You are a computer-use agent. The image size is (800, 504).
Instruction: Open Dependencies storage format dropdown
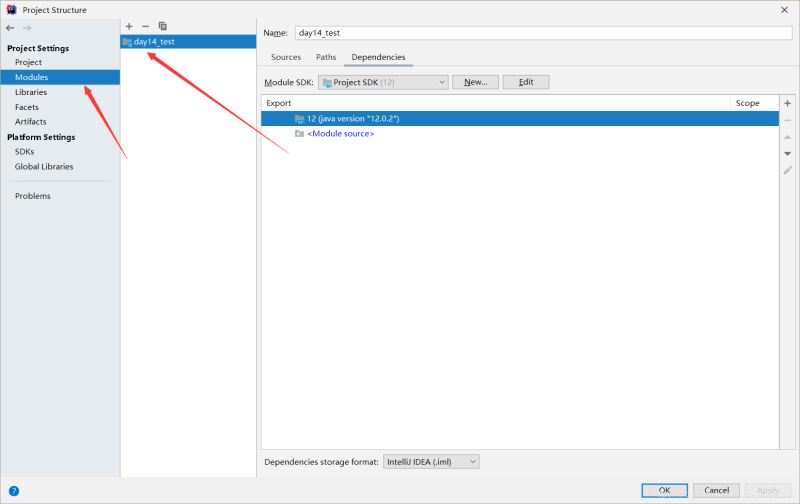tap(431, 462)
